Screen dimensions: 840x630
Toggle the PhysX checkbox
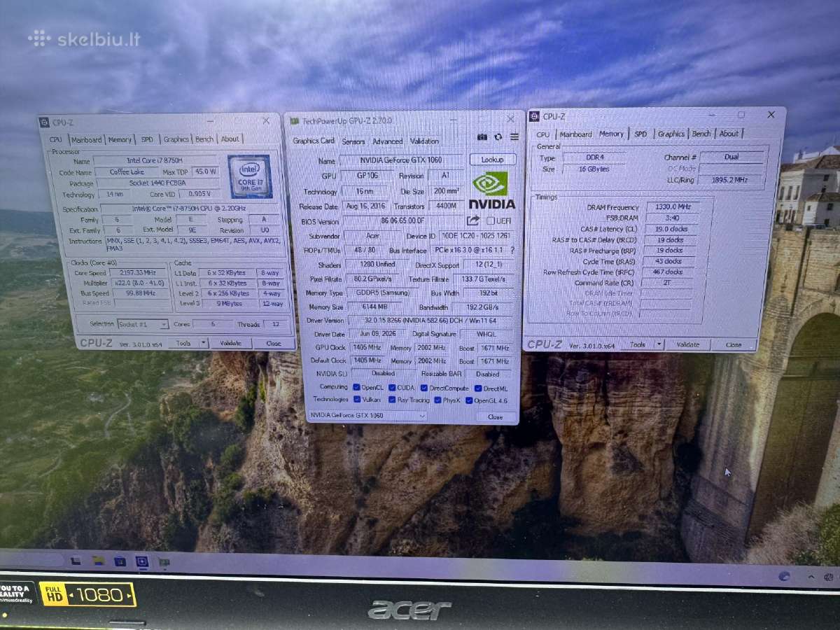click(437, 400)
